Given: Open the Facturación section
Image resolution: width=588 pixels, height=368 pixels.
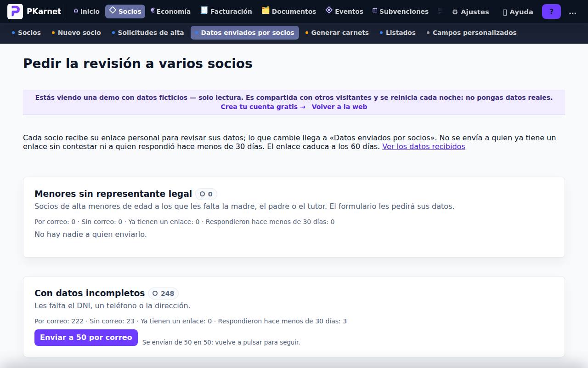Looking at the screenshot, I should pos(226,11).
